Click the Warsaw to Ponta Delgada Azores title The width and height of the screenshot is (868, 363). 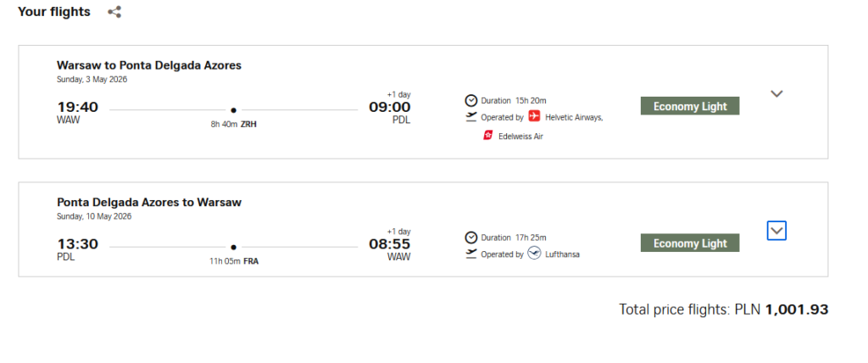[149, 65]
